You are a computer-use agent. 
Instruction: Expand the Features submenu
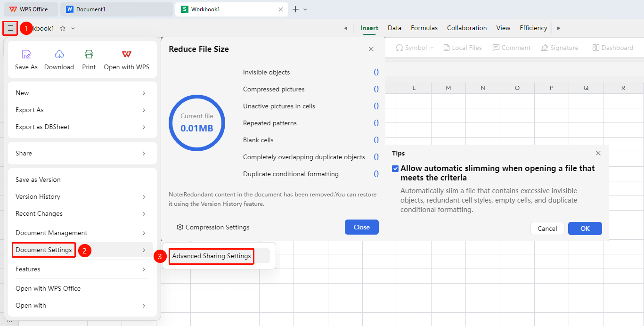tap(82, 269)
